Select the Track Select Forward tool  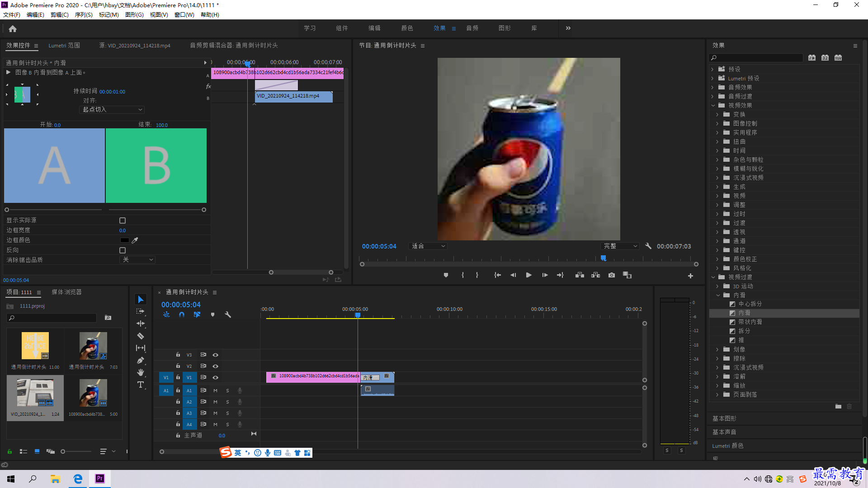[x=141, y=311]
